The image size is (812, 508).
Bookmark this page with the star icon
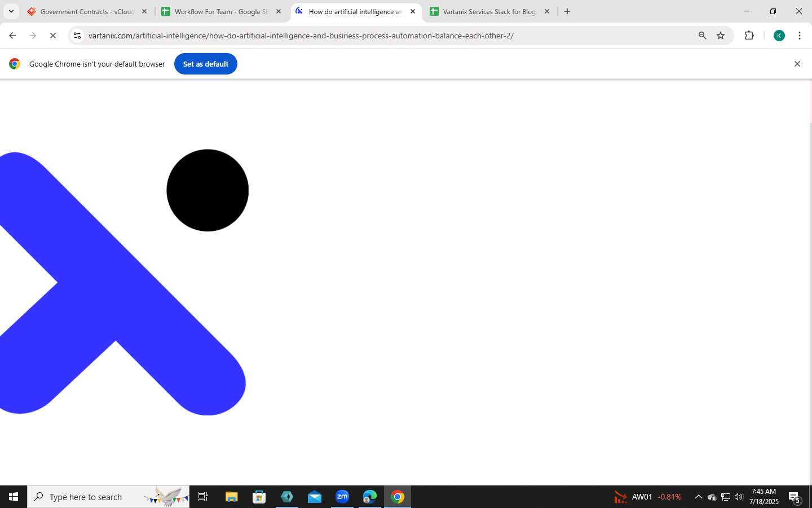point(721,36)
